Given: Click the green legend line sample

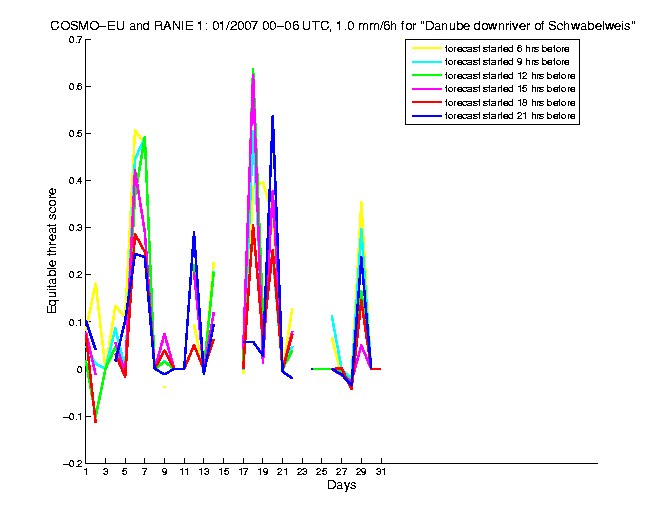Looking at the screenshot, I should click(x=426, y=76).
